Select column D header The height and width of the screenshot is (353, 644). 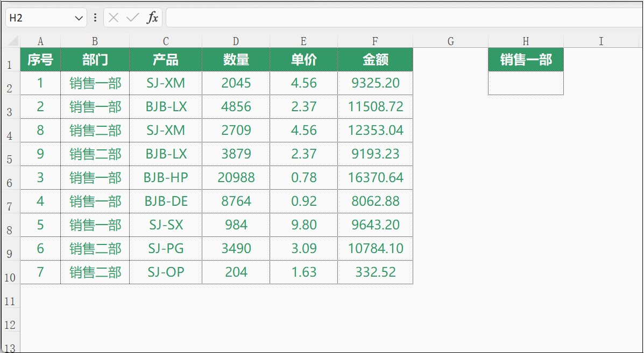[x=236, y=41]
